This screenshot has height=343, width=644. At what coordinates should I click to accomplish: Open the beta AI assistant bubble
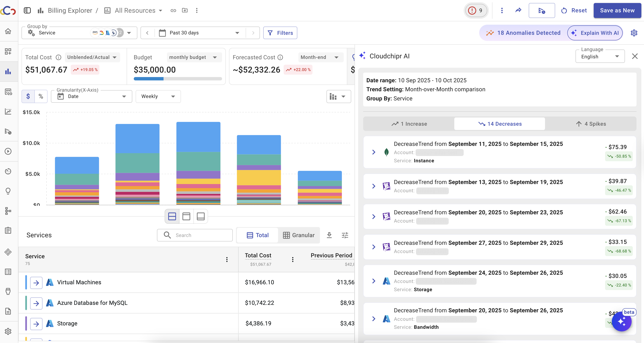[622, 322]
